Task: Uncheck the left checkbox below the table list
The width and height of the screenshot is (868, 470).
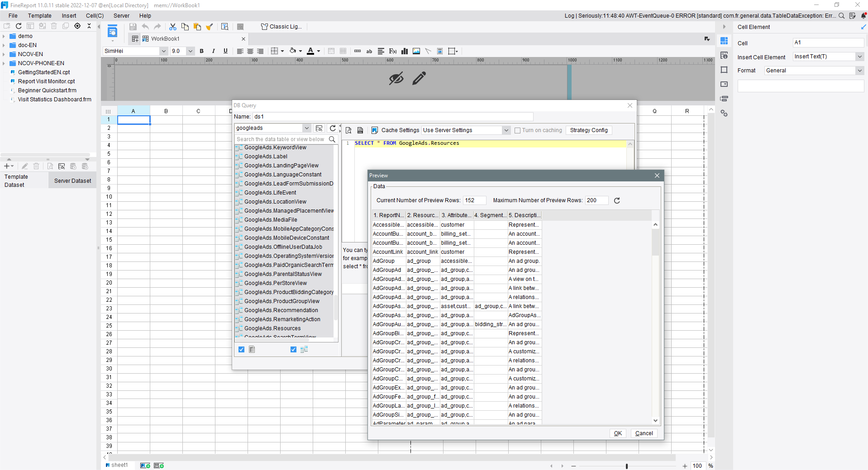Action: pos(241,349)
